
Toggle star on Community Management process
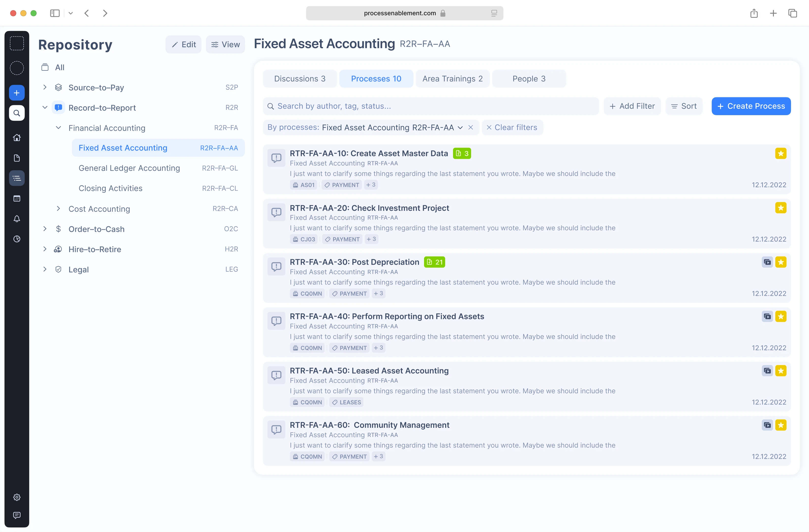781,425
